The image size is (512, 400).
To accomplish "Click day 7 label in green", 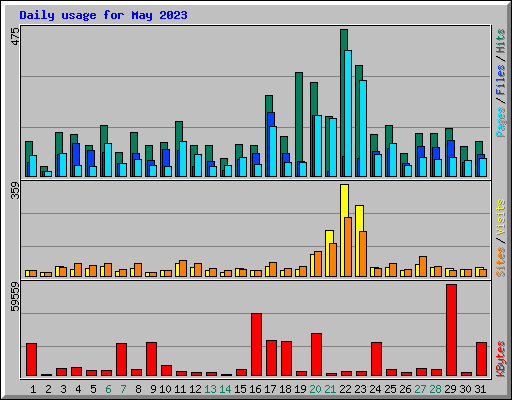I will tap(123, 389).
